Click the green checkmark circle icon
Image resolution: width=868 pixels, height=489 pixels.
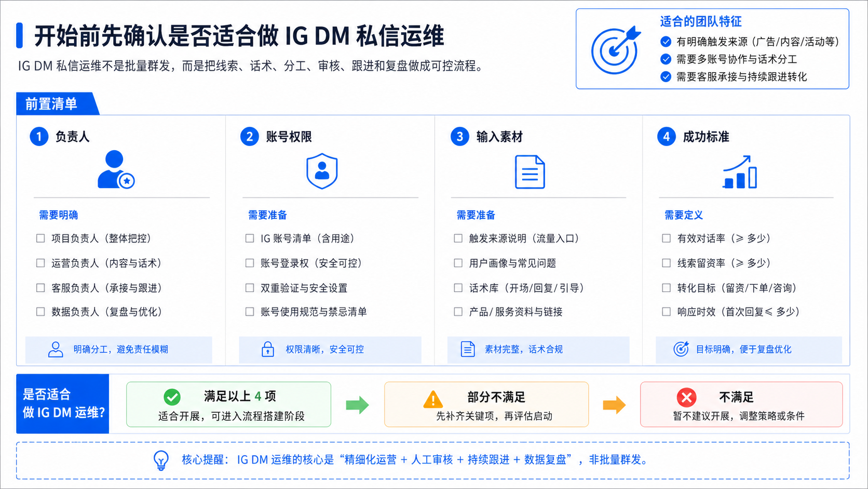coord(172,397)
